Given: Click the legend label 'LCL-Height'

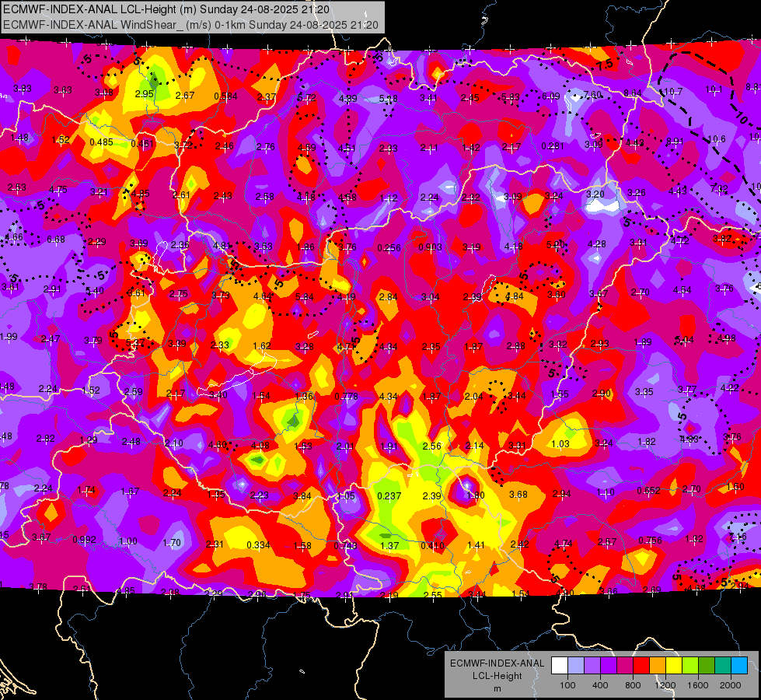Looking at the screenshot, I should [497, 676].
